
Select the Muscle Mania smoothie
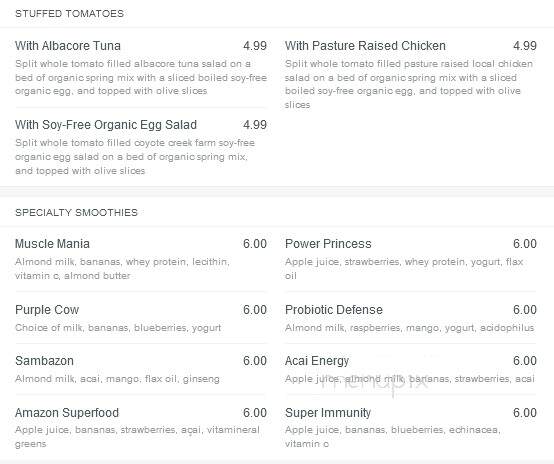click(52, 244)
